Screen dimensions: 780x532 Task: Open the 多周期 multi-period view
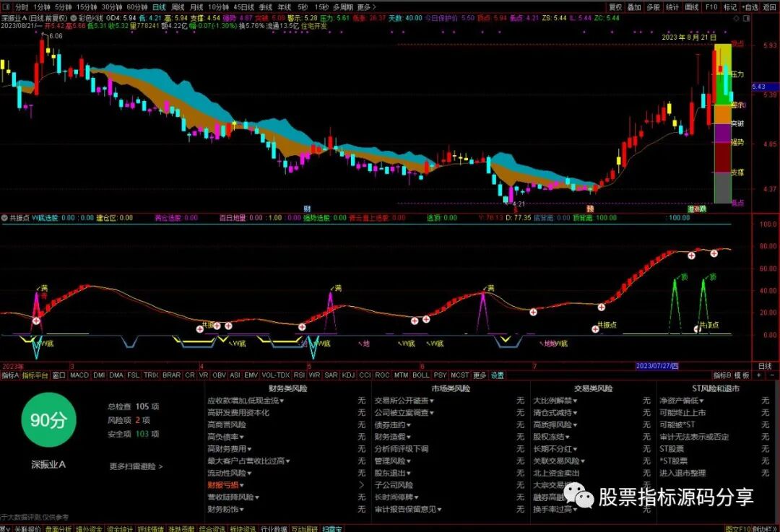point(343,7)
